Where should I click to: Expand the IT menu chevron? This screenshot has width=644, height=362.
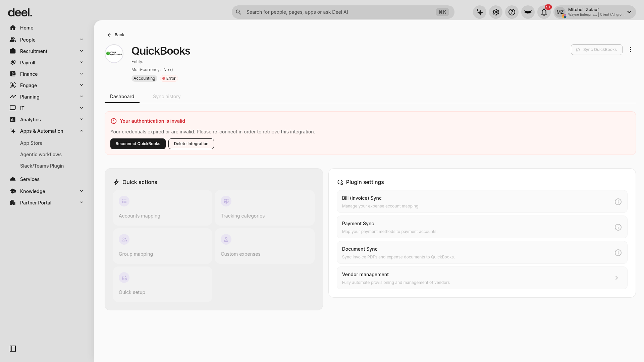(x=82, y=108)
